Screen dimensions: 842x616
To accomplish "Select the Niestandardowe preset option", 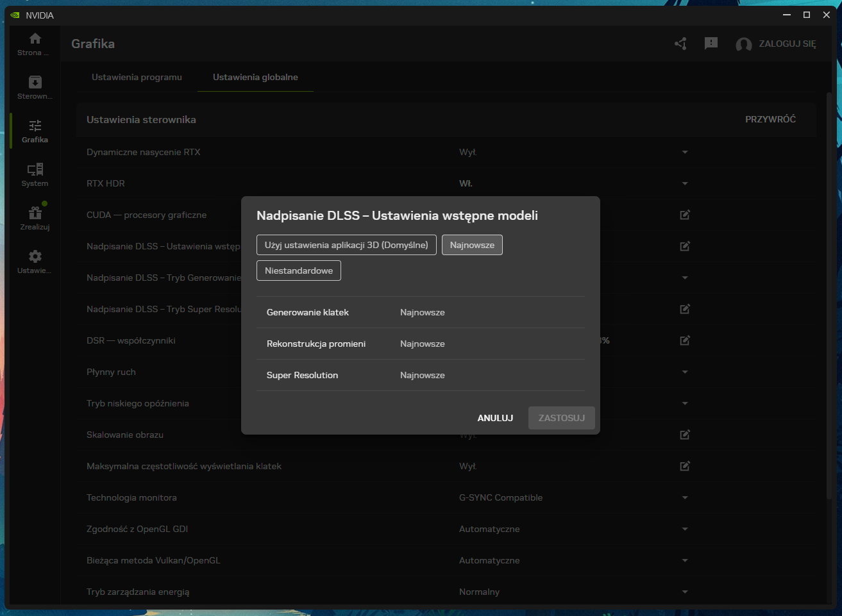I will [299, 271].
